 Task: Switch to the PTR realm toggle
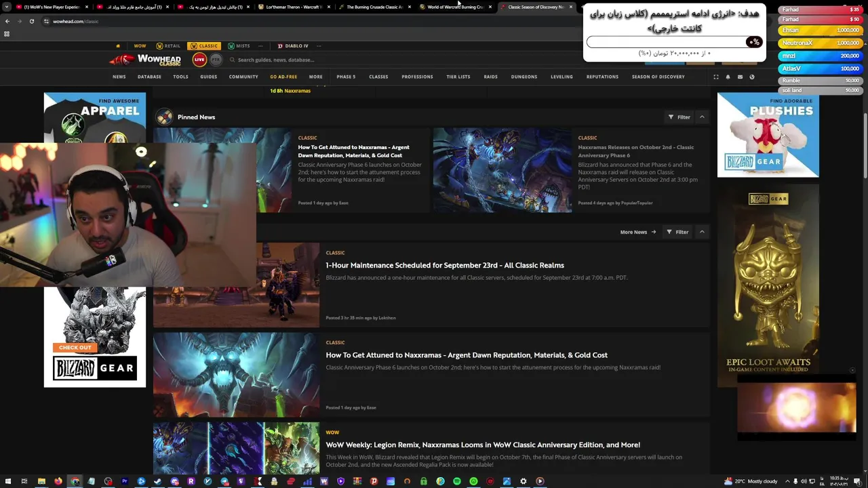pyautogui.click(x=216, y=60)
